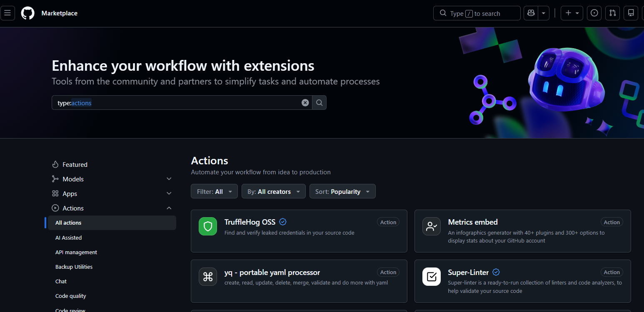The height and width of the screenshot is (312, 644).
Task: Click the Action label on Super-Linter card
Action: pyautogui.click(x=612, y=272)
